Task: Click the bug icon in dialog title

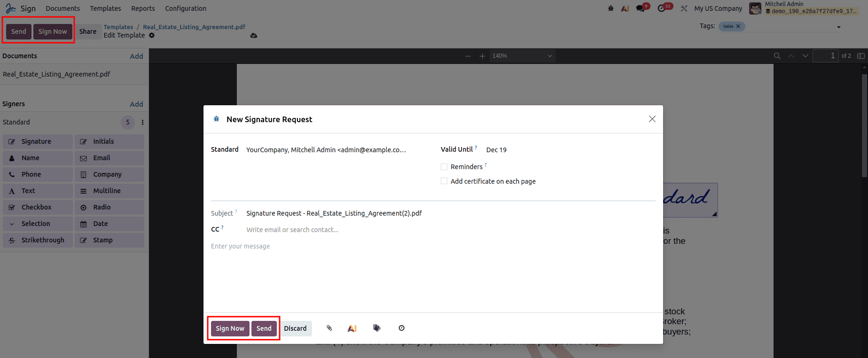Action: (x=217, y=119)
